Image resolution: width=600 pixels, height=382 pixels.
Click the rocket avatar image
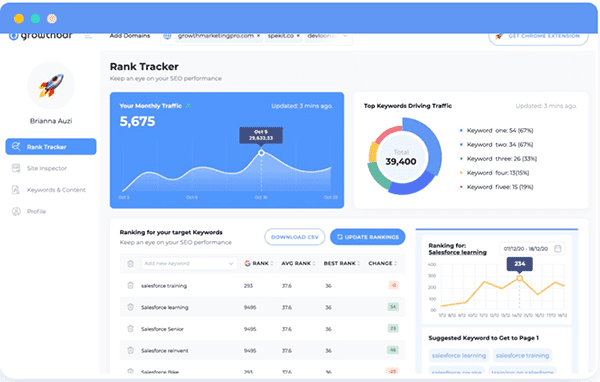tap(51, 86)
